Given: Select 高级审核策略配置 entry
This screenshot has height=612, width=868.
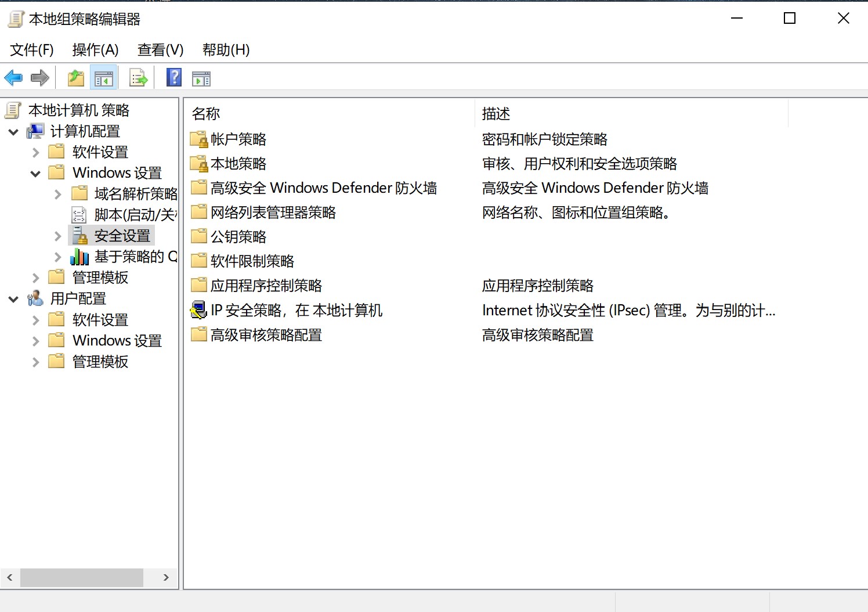Looking at the screenshot, I should click(x=264, y=334).
